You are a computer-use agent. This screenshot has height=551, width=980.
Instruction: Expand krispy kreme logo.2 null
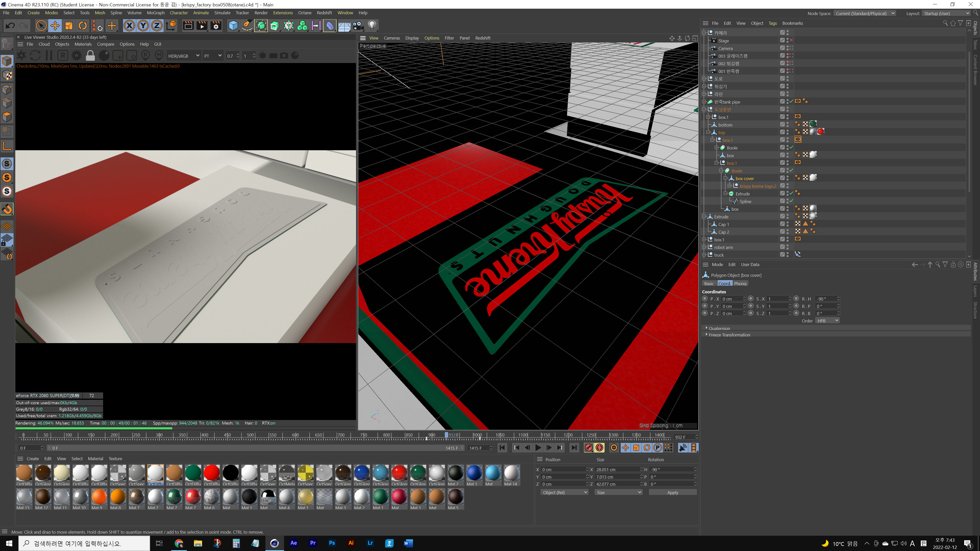click(729, 186)
